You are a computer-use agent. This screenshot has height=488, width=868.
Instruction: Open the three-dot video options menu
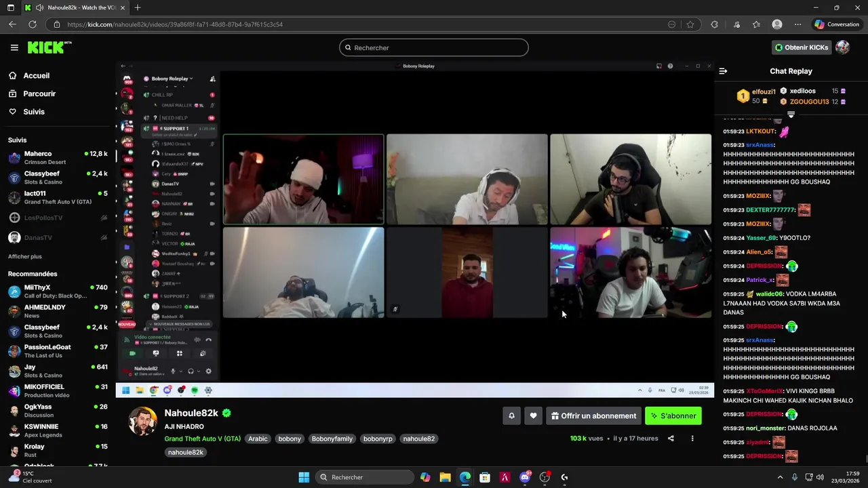pos(692,439)
